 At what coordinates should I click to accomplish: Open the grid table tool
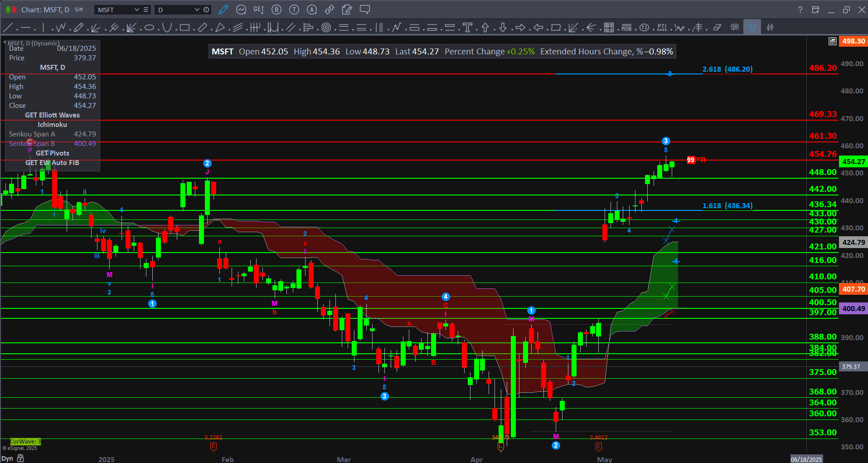609,28
